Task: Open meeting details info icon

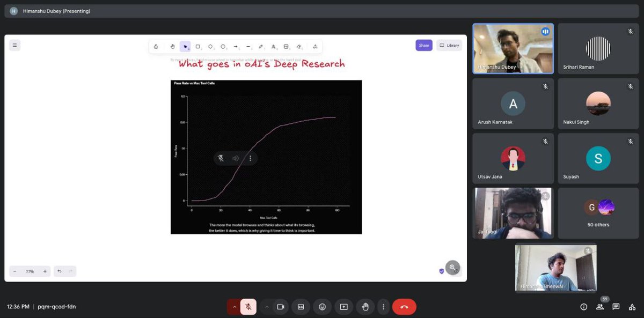Action: pyautogui.click(x=583, y=307)
